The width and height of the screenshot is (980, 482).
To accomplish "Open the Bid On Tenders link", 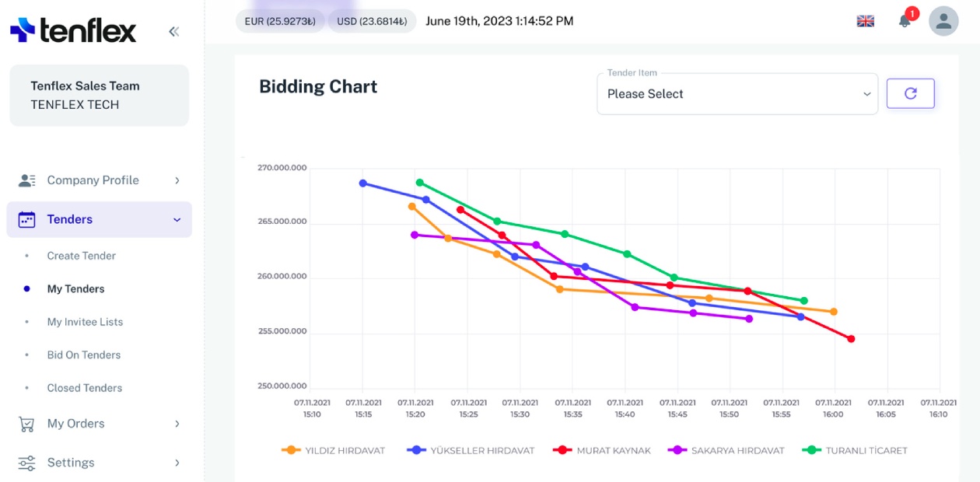I will pos(83,355).
